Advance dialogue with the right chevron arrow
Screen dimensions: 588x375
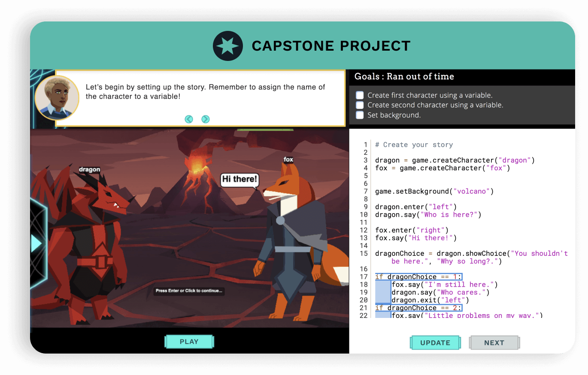click(x=205, y=119)
